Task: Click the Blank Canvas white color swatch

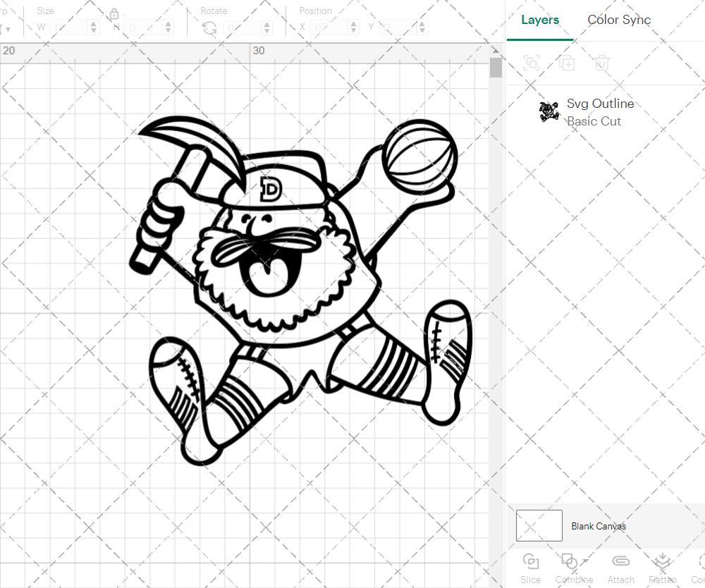Action: tap(539, 525)
